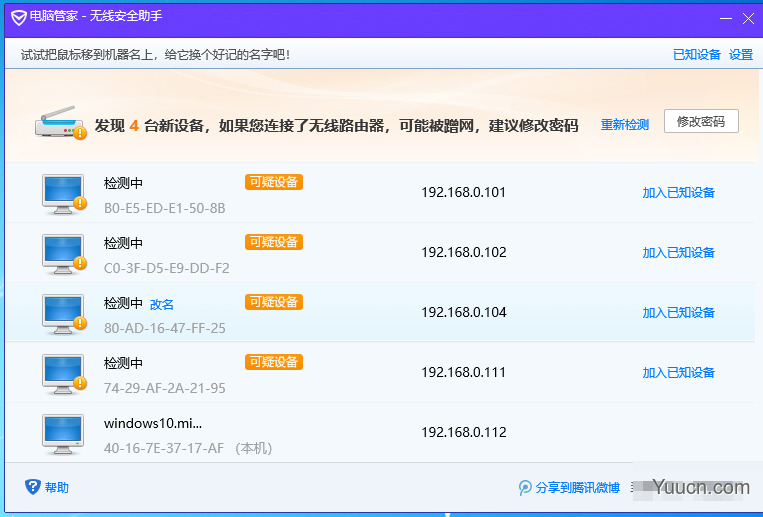The height and width of the screenshot is (517, 763).
Task: Click IP address 192.168.0.111
Action: pos(463,372)
